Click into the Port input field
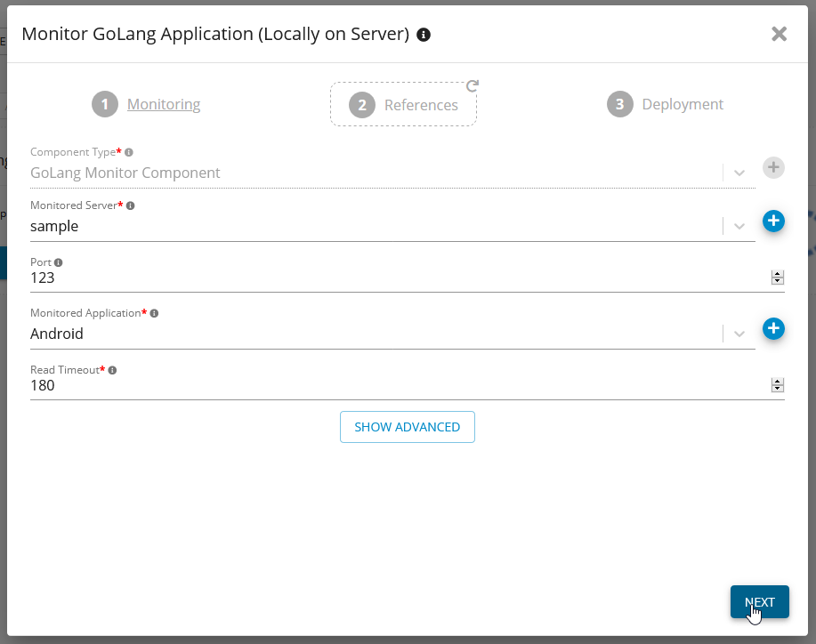The image size is (816, 644). click(392, 278)
